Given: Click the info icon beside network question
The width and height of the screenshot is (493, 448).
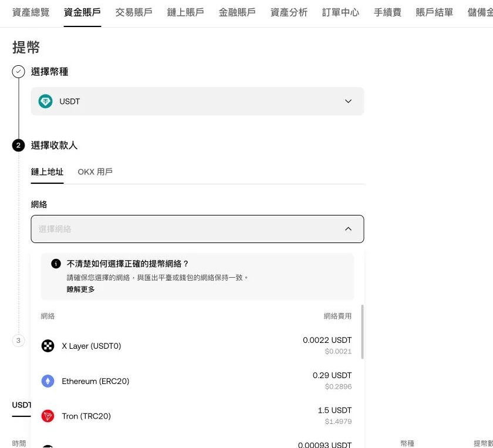Looking at the screenshot, I should tap(56, 264).
